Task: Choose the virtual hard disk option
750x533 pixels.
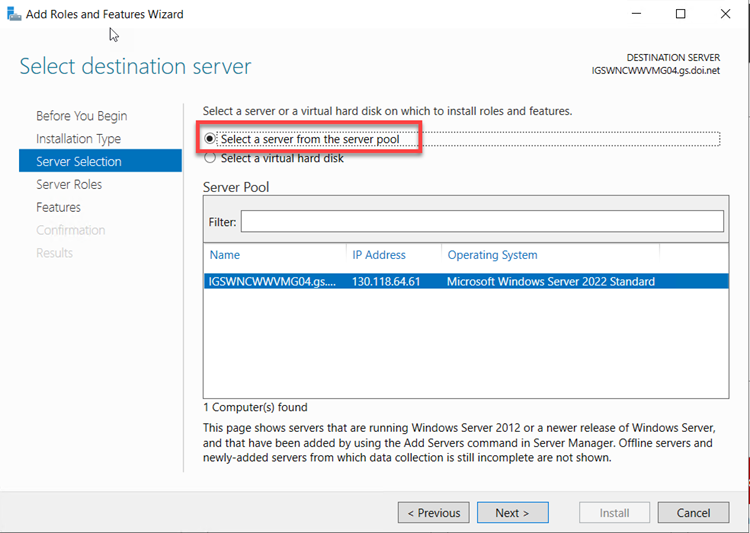Action: 210,158
